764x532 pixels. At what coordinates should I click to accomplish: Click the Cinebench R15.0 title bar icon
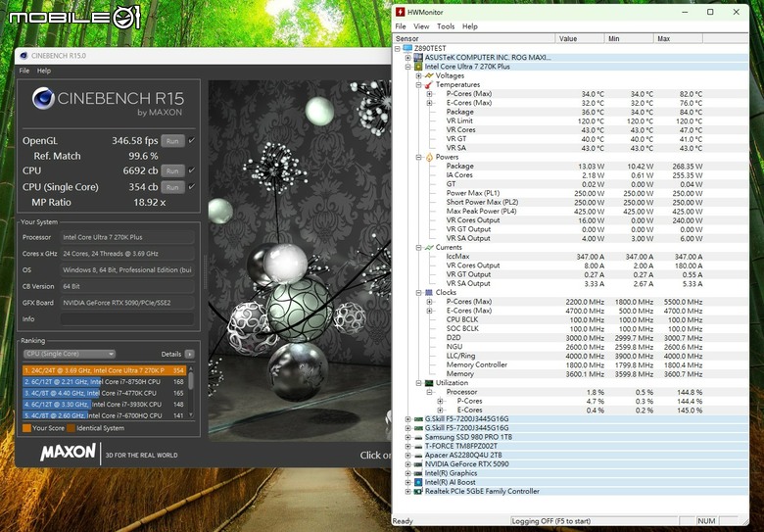24,56
